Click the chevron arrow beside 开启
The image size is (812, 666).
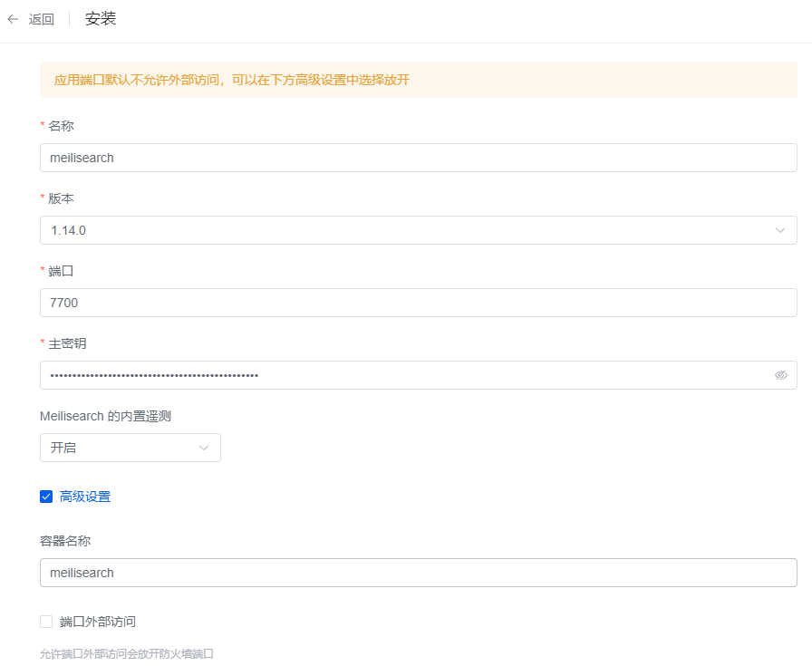(204, 448)
